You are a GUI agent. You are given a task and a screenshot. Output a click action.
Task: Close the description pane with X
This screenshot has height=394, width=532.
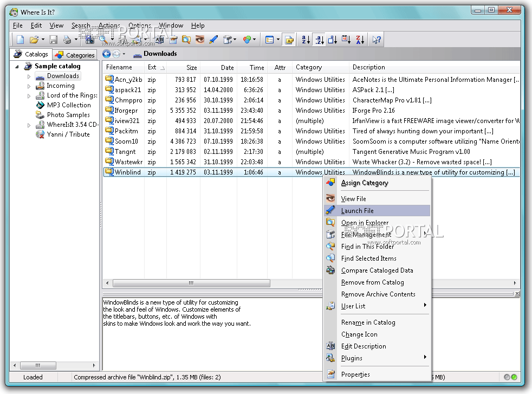coord(517,294)
